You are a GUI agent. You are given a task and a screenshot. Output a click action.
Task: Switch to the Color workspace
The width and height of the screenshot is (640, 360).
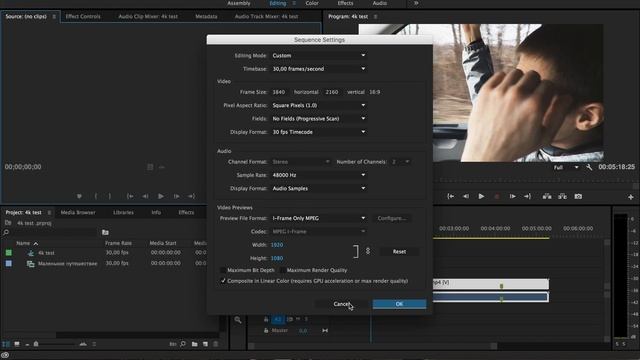point(312,3)
